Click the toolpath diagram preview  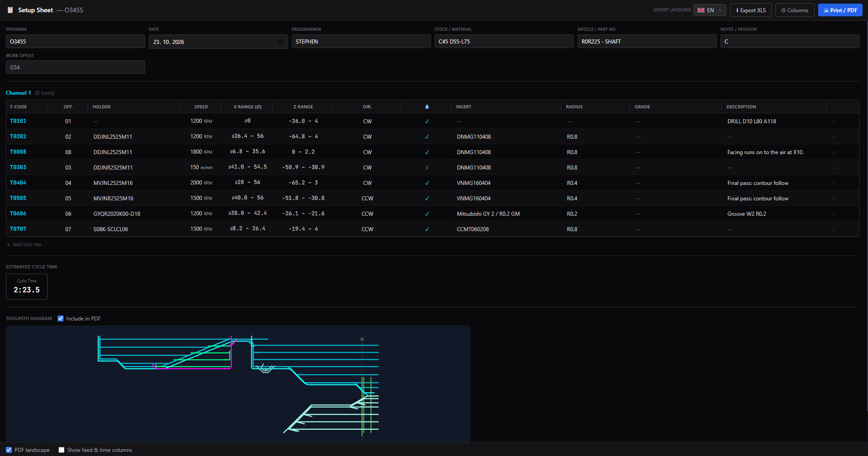238,383
